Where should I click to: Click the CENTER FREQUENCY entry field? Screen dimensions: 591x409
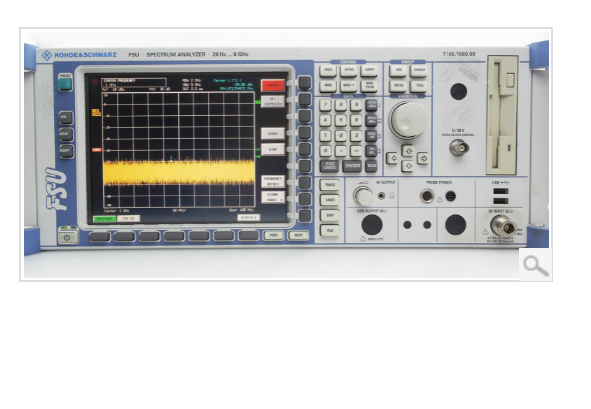pos(134,83)
